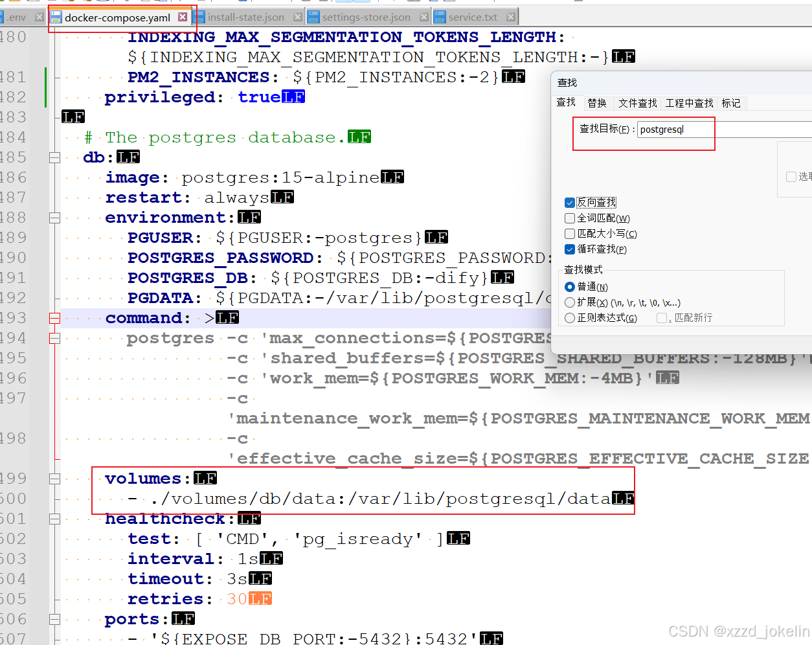This screenshot has height=645, width=812.
Task: Close the service.txt tab
Action: click(512, 17)
